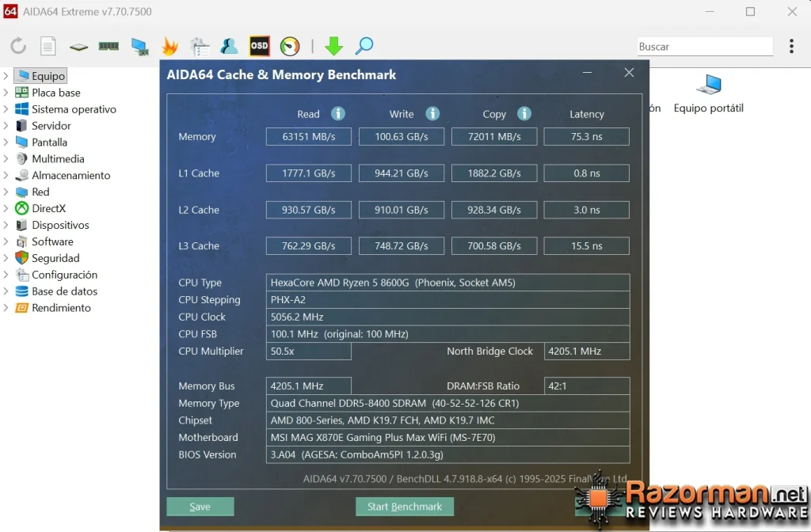Open the three-dot options menu
811x532 pixels.
point(791,46)
